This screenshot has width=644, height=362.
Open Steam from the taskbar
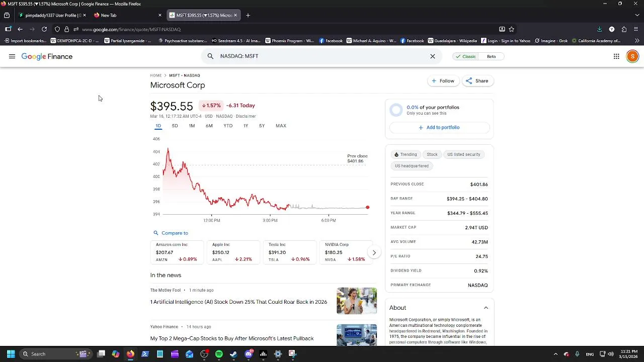tap(233, 354)
